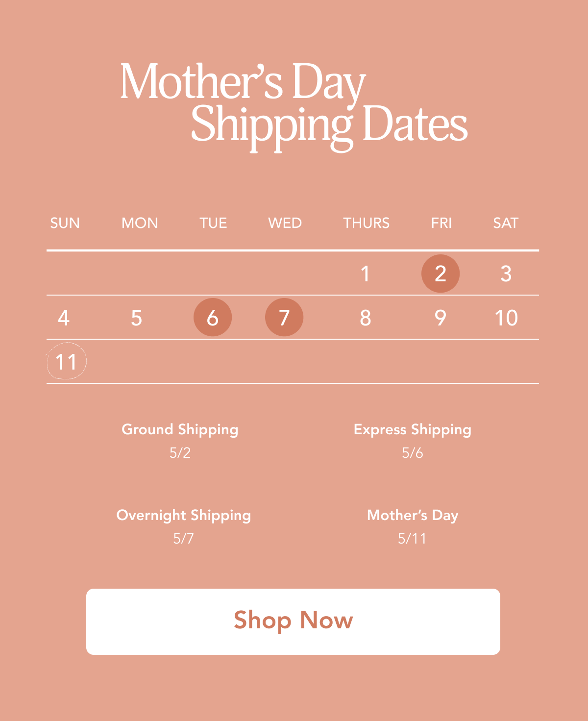Viewport: 588px width, 721px height.
Task: Select highlighted date 7 on the calendar
Action: (x=284, y=318)
